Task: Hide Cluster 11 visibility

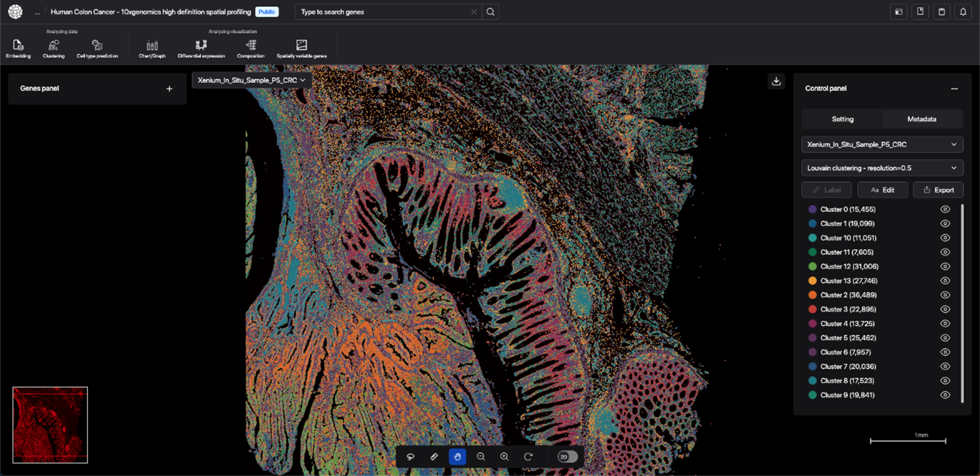Action: coord(945,252)
